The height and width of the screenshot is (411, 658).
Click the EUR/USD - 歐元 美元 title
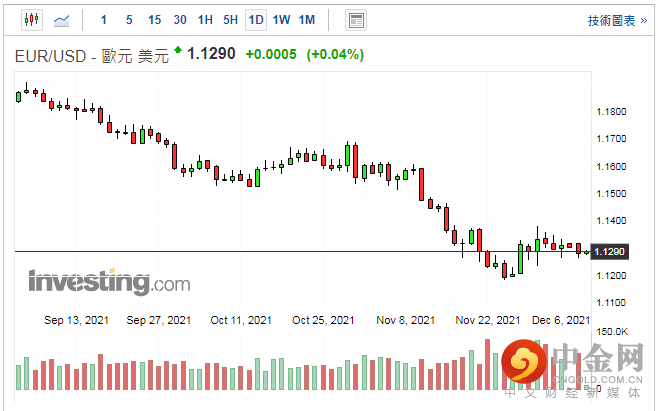(92, 56)
